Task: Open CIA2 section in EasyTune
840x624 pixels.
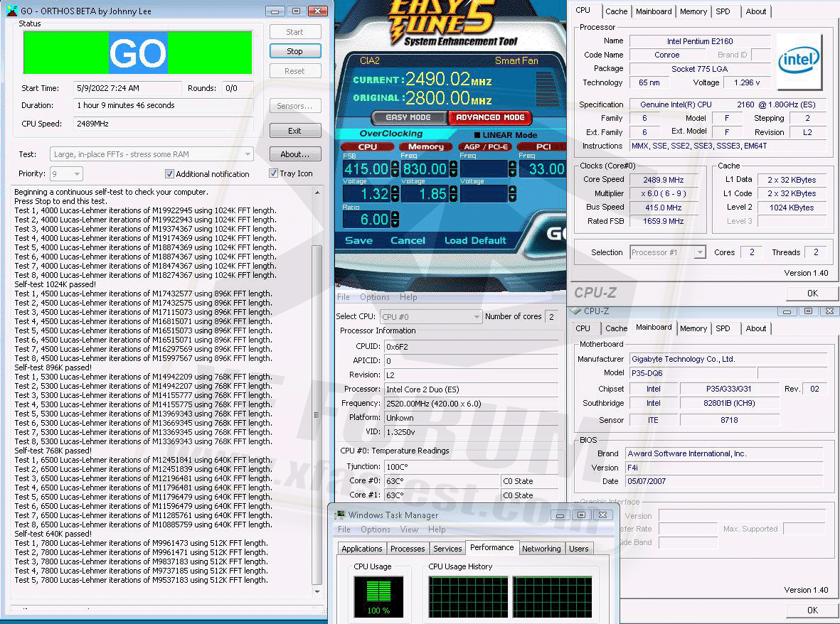Action: click(x=370, y=60)
